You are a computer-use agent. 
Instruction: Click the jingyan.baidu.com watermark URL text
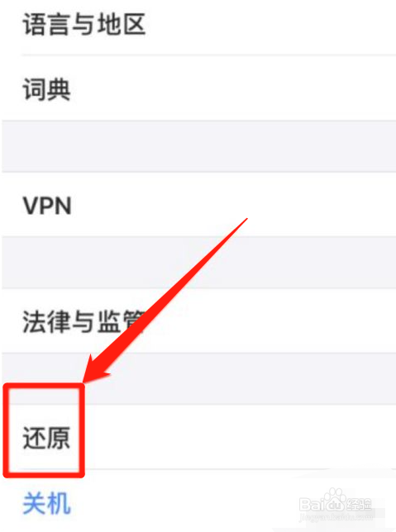[336, 517]
